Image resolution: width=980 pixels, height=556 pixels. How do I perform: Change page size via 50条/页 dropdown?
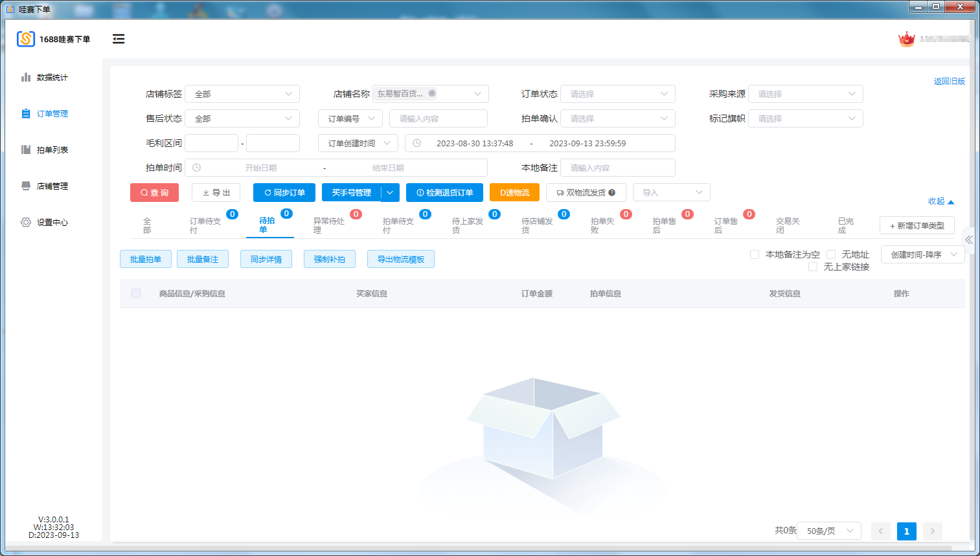(x=829, y=531)
